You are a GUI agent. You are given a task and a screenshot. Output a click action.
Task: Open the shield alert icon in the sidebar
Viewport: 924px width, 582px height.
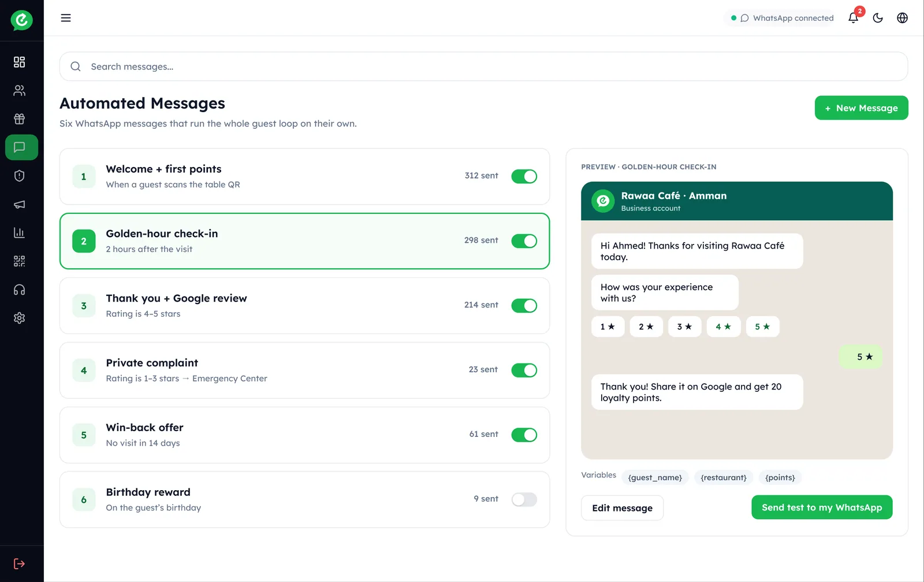click(x=20, y=176)
